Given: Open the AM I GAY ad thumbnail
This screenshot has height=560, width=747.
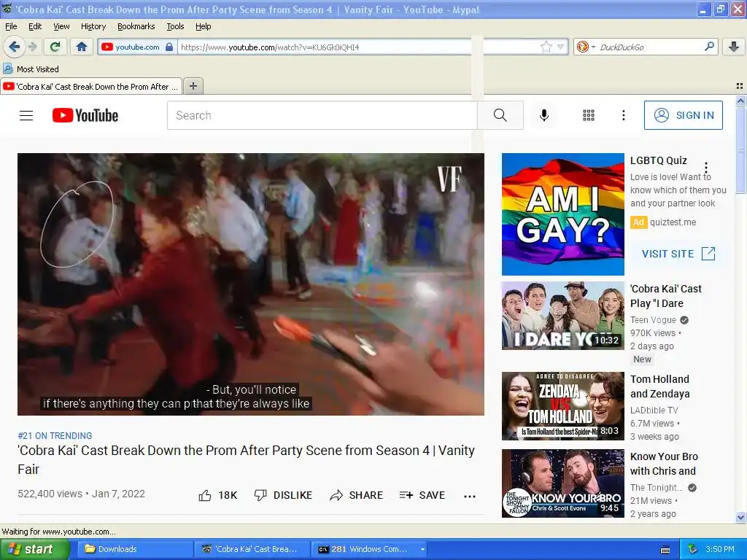Looking at the screenshot, I should [562, 214].
